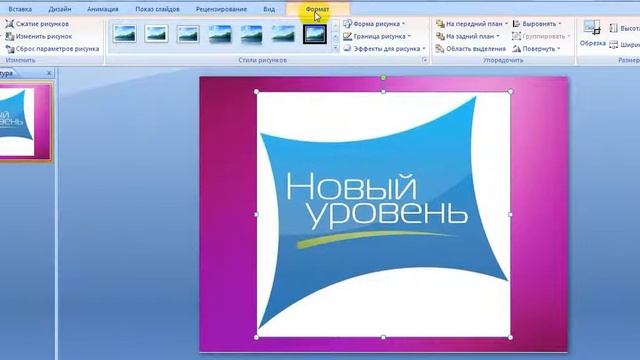This screenshot has height=360, width=640.
Task: Click the green rotation handle above picture
Action: (x=383, y=77)
